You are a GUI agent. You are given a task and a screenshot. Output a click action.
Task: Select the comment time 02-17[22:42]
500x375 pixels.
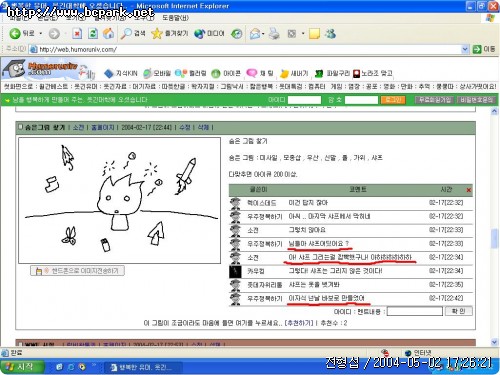(446, 298)
